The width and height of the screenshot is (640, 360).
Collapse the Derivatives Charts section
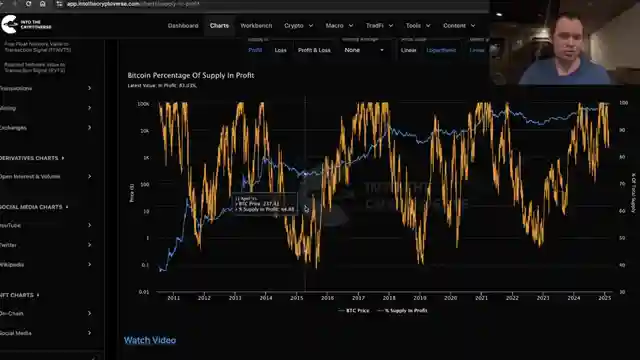pos(32,158)
